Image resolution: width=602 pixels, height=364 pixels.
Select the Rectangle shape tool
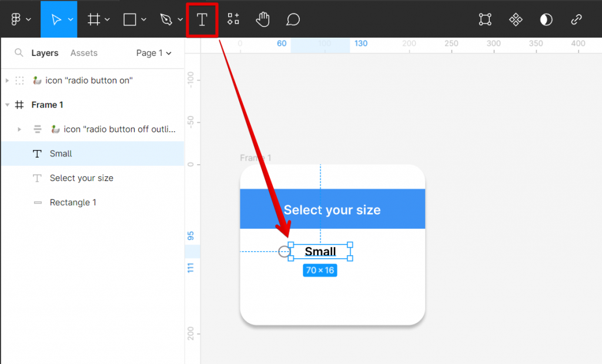click(129, 19)
